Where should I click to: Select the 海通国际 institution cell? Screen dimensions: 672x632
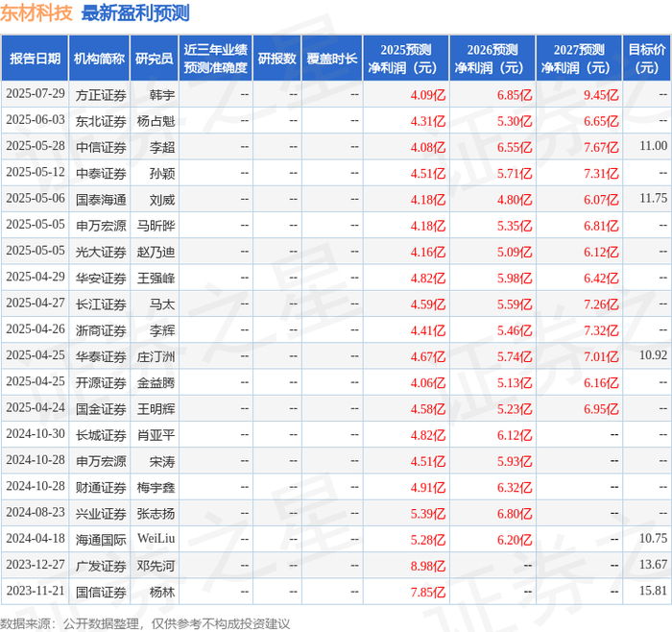pos(101,540)
